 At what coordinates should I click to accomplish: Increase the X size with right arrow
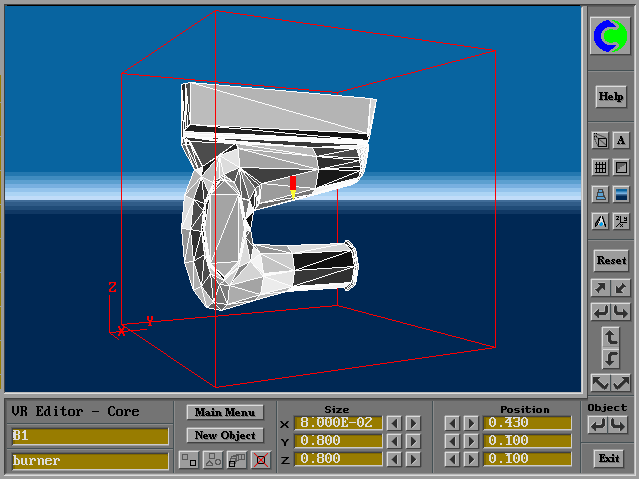coord(413,423)
